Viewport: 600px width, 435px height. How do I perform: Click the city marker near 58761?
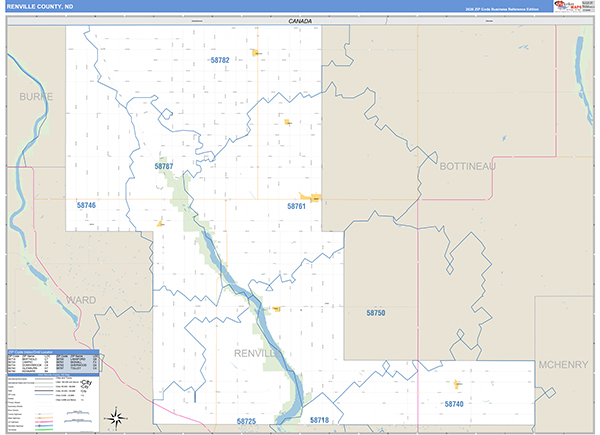[311, 197]
